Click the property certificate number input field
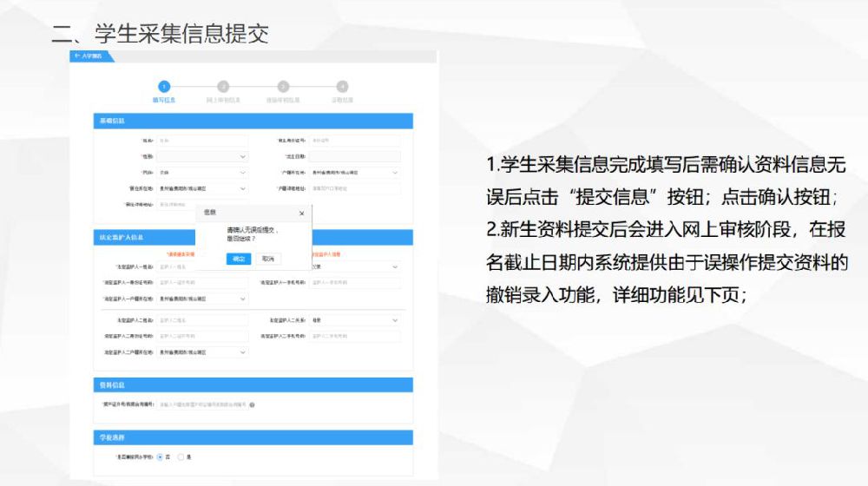The width and height of the screenshot is (868, 486). click(x=202, y=405)
